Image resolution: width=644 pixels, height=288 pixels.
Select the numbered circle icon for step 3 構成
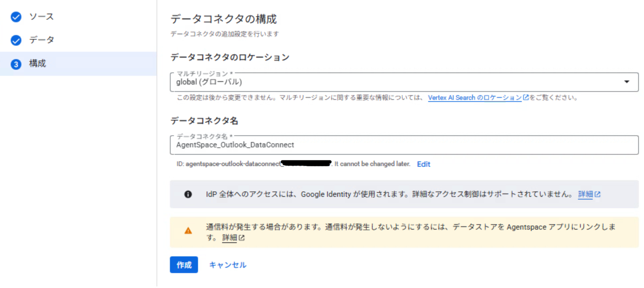[16, 63]
